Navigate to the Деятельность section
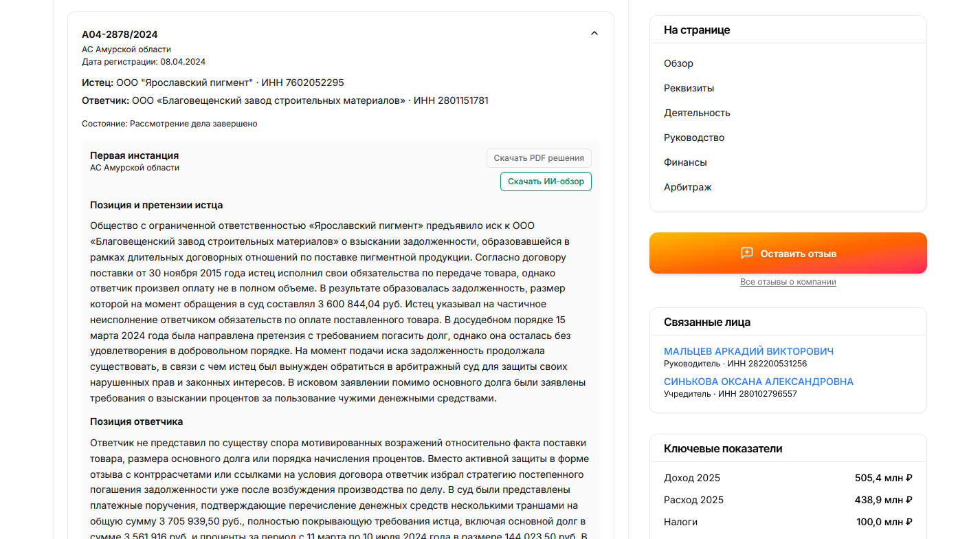Image resolution: width=980 pixels, height=539 pixels. (697, 113)
